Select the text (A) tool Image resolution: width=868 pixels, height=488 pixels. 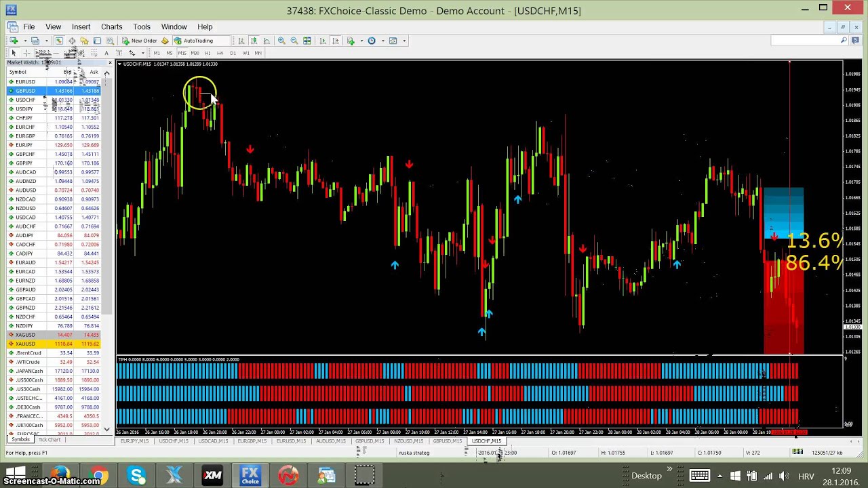106,53
